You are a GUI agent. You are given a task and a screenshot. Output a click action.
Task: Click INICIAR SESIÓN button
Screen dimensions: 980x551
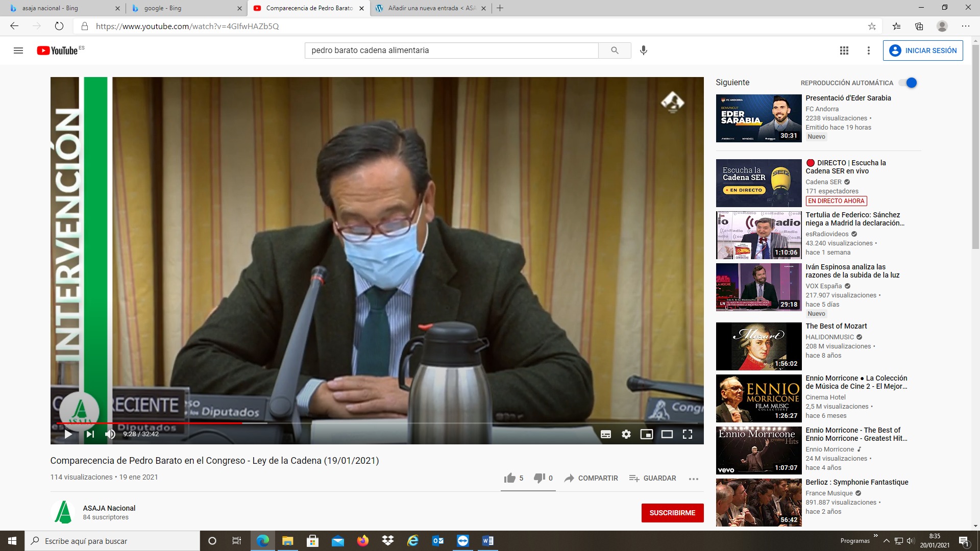[923, 51]
